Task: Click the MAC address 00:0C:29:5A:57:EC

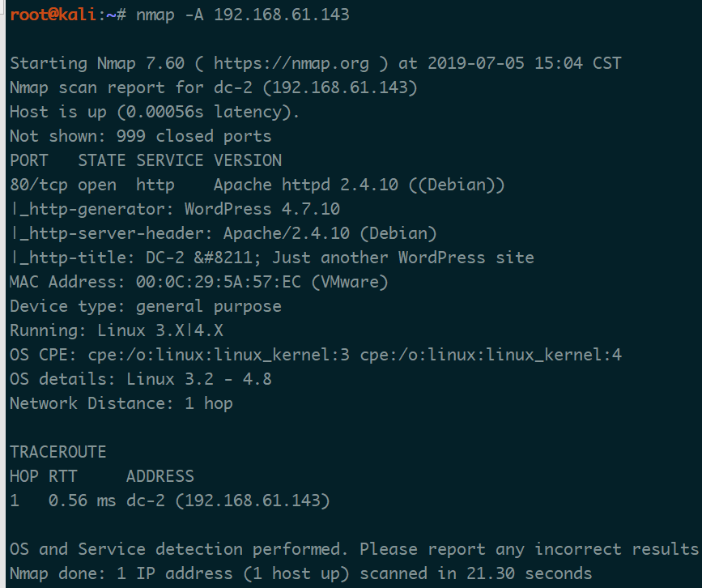Action: tap(219, 282)
